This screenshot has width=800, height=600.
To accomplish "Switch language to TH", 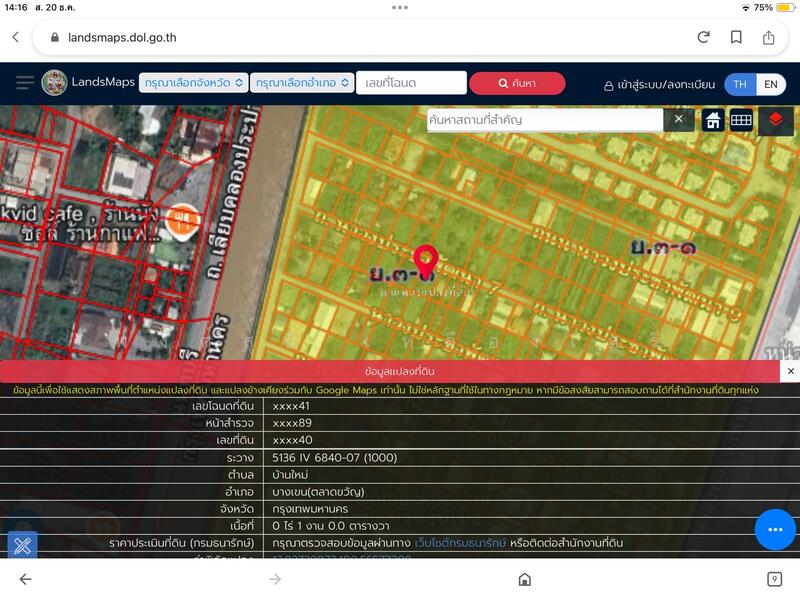I will 740,84.
